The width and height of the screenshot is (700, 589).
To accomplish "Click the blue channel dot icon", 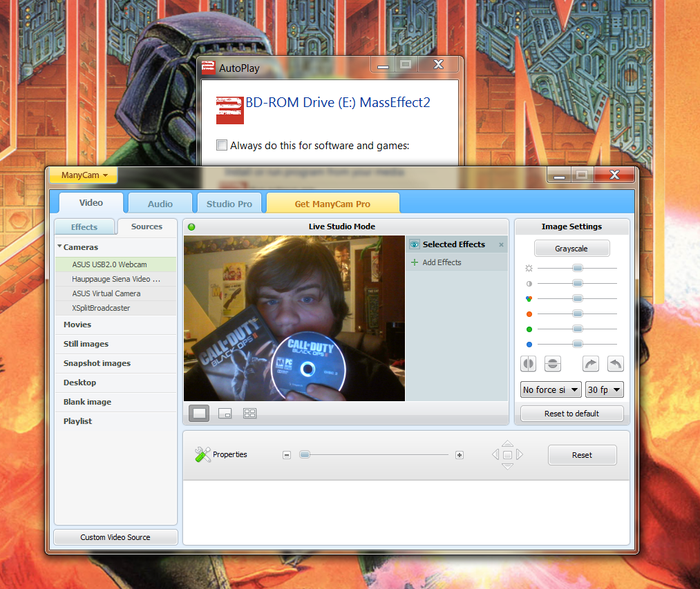I will (x=529, y=345).
